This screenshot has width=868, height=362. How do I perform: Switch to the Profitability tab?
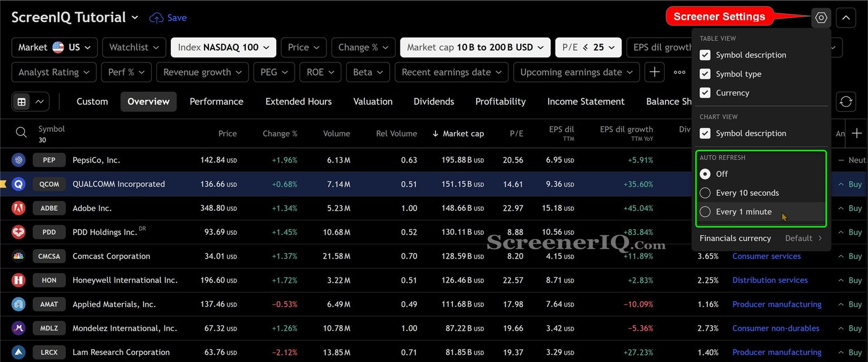tap(500, 101)
